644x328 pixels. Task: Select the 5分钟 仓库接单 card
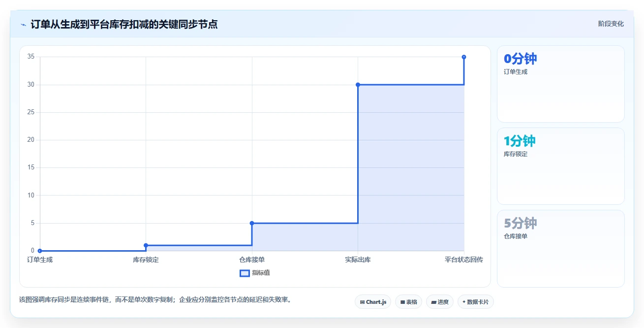click(x=560, y=248)
